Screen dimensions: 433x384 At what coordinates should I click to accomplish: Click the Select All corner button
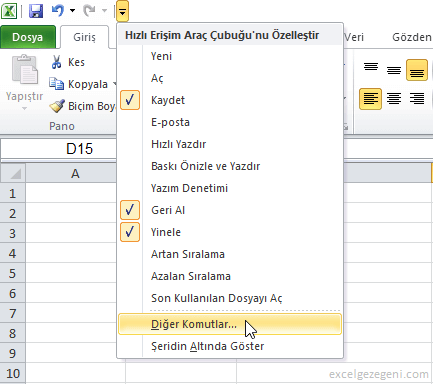coord(13,173)
